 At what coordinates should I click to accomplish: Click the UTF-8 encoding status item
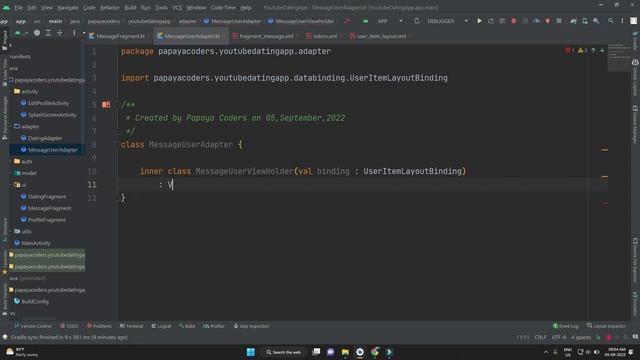pyautogui.click(x=559, y=337)
